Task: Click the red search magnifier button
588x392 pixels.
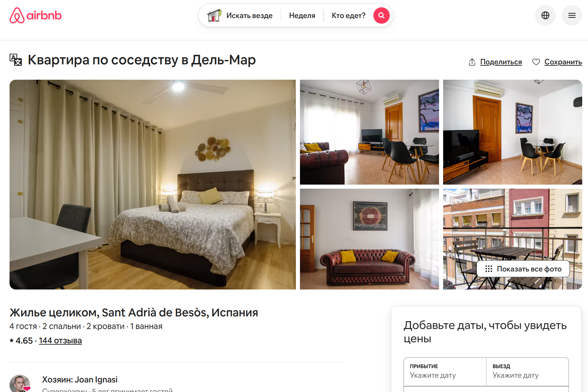Action: (381, 15)
